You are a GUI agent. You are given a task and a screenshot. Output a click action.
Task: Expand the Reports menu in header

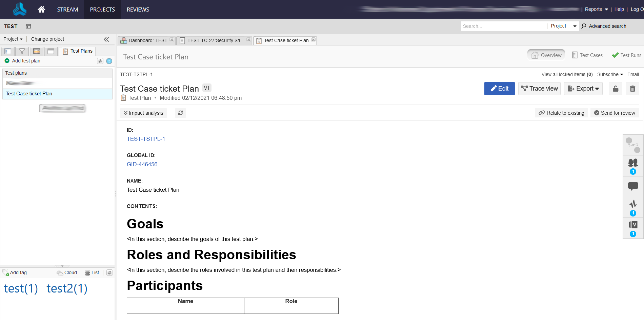[596, 9]
